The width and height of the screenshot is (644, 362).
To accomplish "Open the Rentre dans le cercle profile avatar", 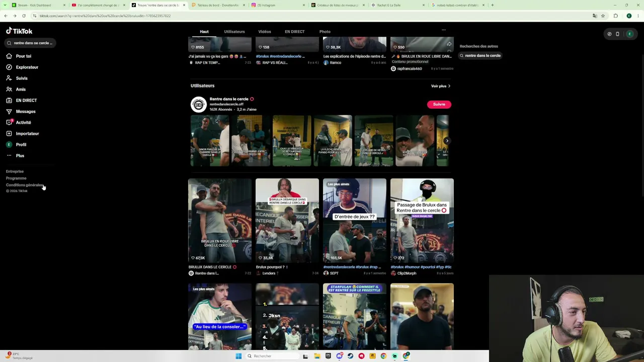I will coord(199,105).
